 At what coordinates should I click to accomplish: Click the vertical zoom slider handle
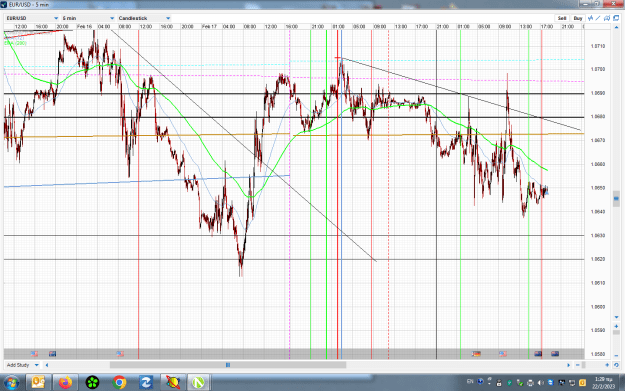coord(616,332)
